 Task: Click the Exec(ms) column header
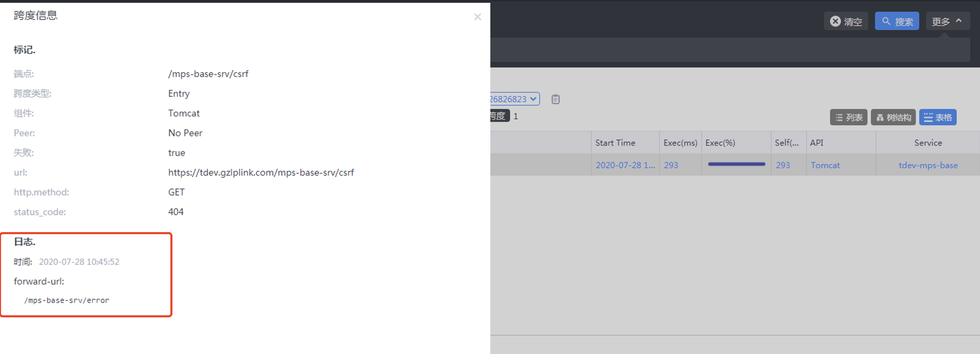point(680,143)
